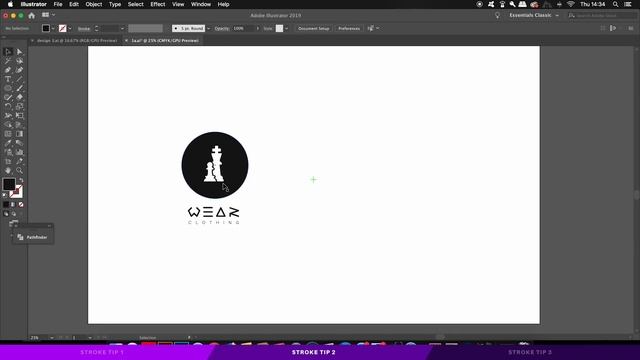
Task: Open the zoom level dropdown at bottom
Action: coord(51,338)
